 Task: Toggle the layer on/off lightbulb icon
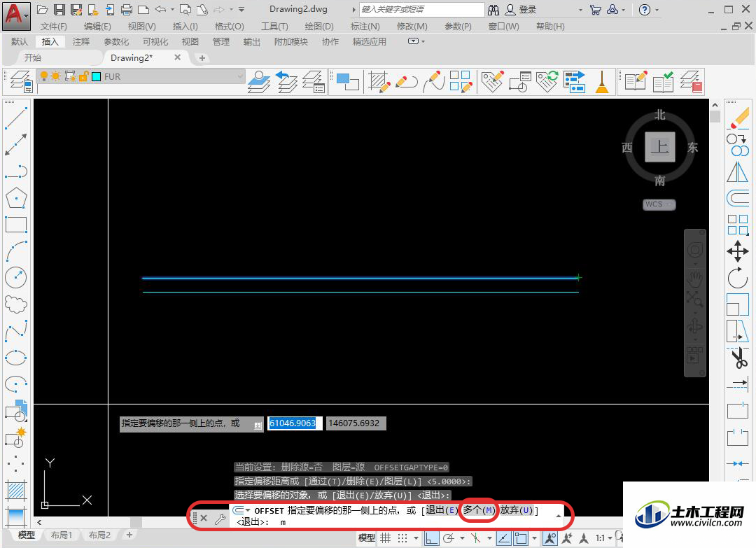tap(44, 76)
